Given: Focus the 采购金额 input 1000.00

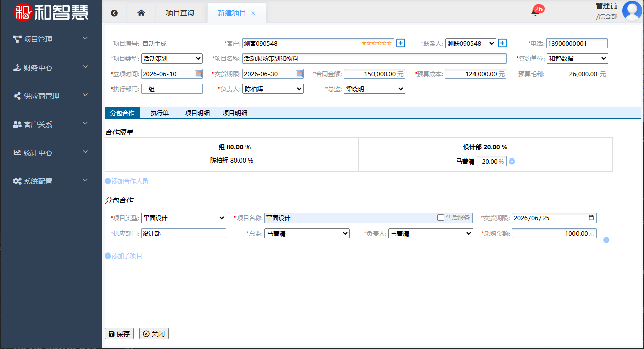Looking at the screenshot, I should pyautogui.click(x=554, y=233).
